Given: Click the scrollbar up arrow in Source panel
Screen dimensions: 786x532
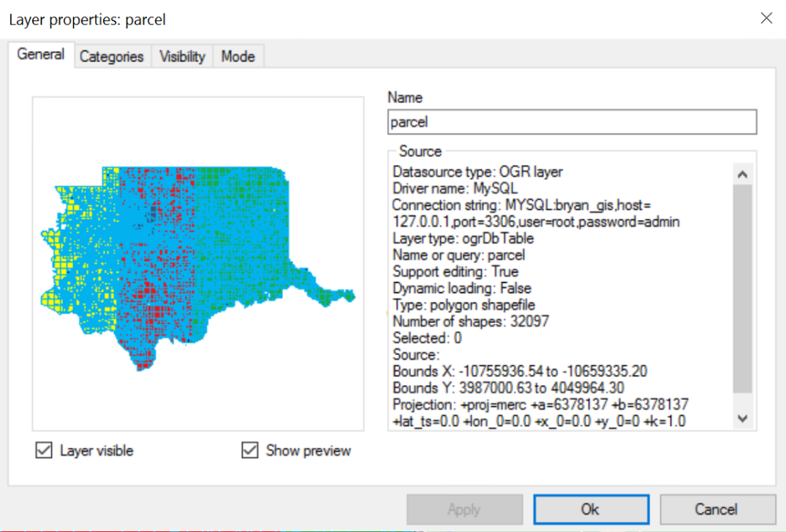Looking at the screenshot, I should 743,174.
